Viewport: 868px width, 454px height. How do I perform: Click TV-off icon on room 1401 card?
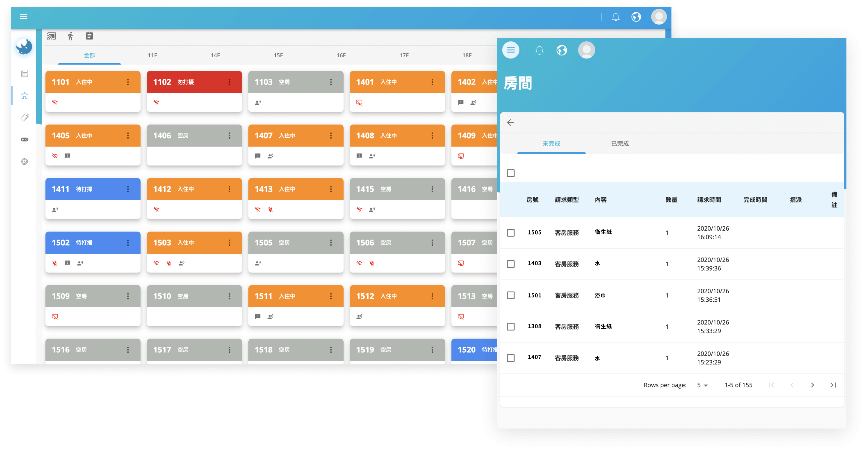point(359,102)
